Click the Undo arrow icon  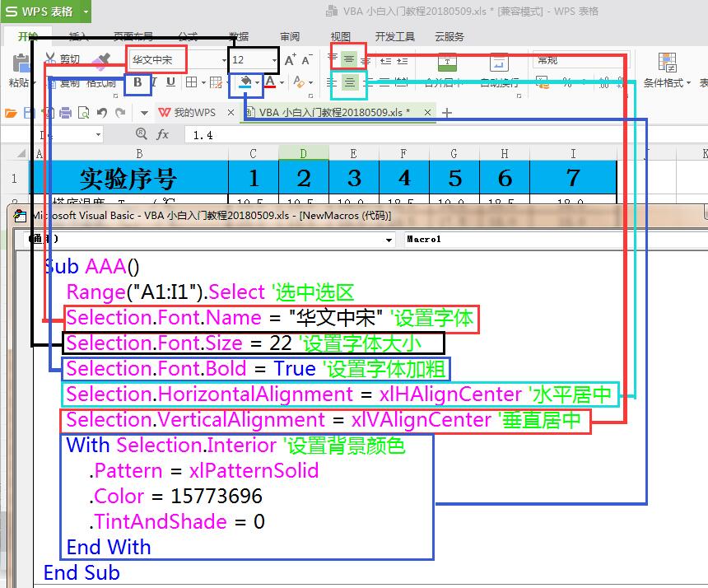point(100,112)
